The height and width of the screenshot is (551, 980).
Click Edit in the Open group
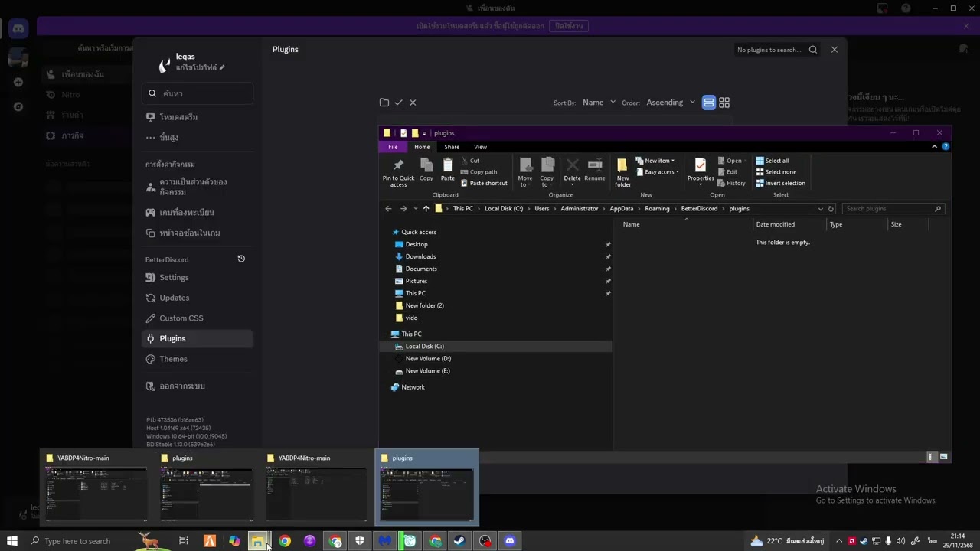[727, 172]
